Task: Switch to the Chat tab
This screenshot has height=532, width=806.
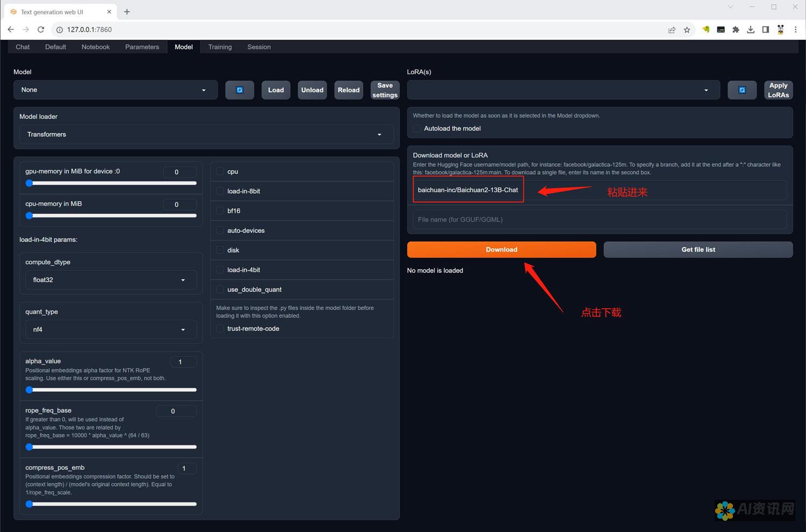Action: (23, 47)
